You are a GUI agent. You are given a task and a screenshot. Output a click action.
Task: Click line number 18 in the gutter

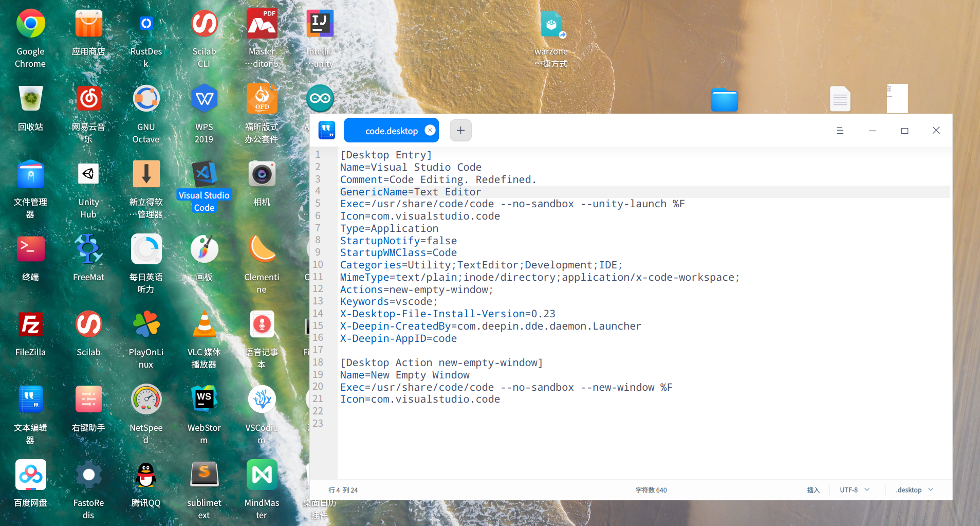318,362
